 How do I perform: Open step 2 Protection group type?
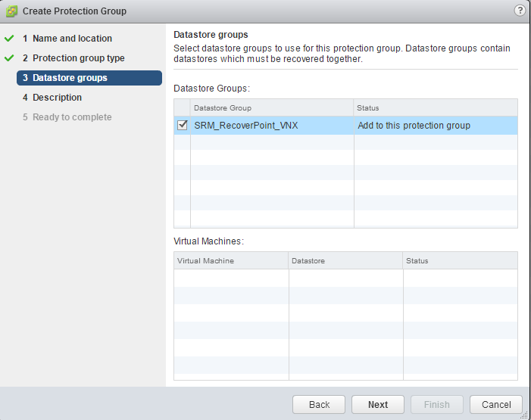tap(78, 58)
